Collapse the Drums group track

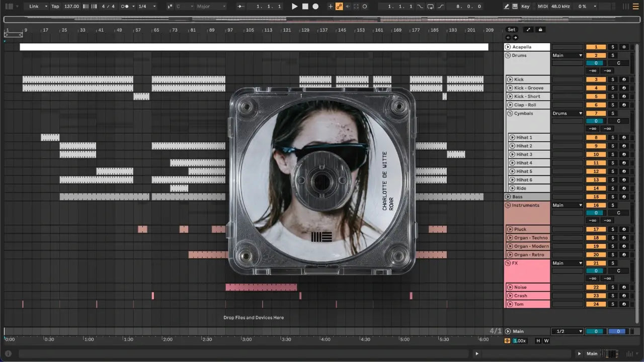(x=508, y=55)
